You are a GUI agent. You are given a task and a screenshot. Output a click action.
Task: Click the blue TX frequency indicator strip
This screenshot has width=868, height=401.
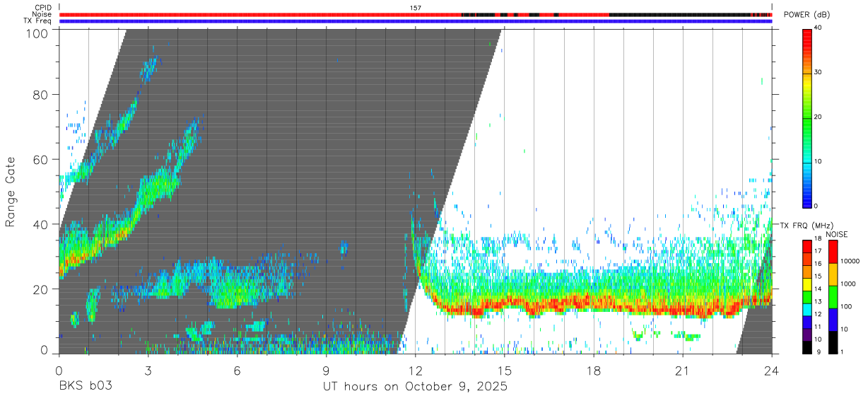point(416,21)
